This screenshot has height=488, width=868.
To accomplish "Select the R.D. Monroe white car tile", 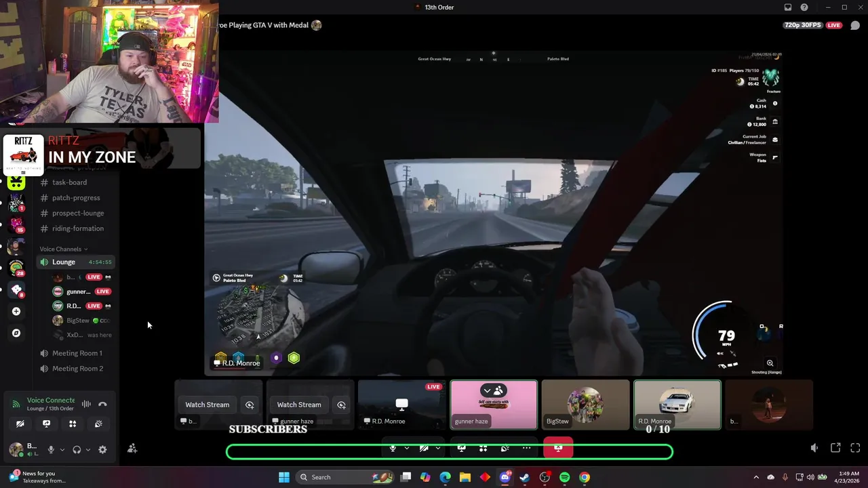I will coord(677,405).
